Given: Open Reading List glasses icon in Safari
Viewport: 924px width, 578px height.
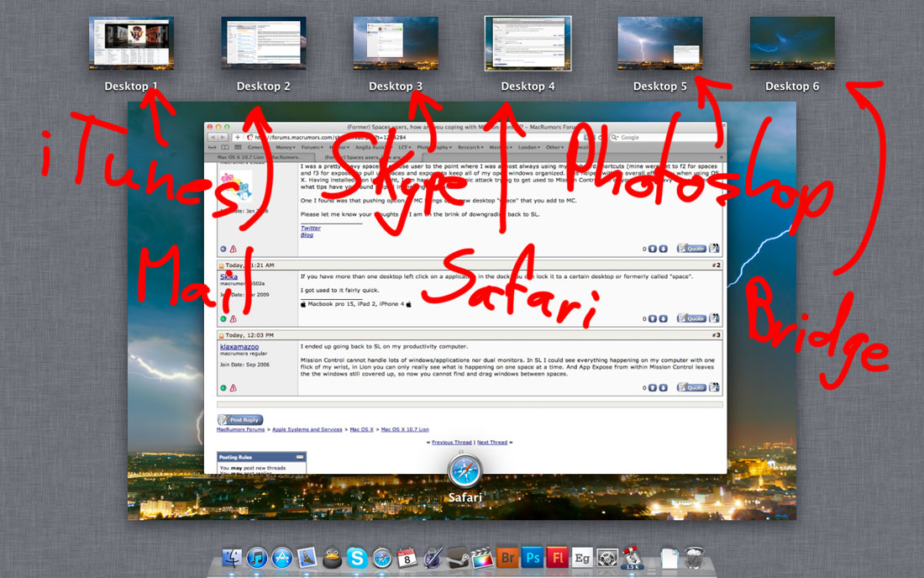Looking at the screenshot, I should click(213, 147).
